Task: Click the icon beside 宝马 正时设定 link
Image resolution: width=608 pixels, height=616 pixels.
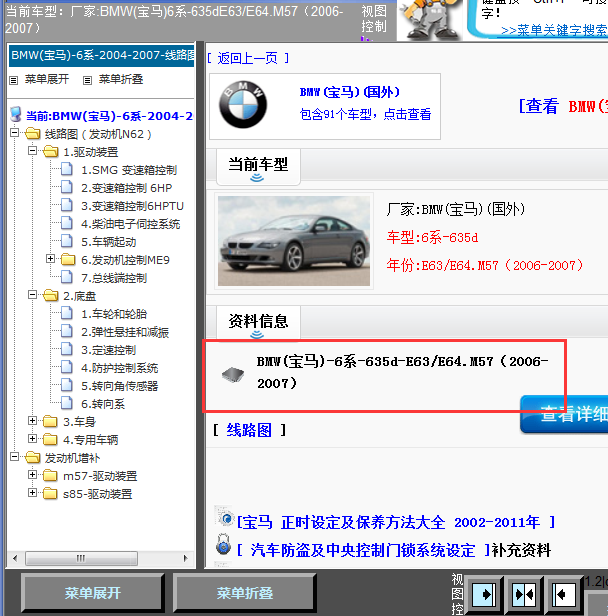Action: pos(224,516)
